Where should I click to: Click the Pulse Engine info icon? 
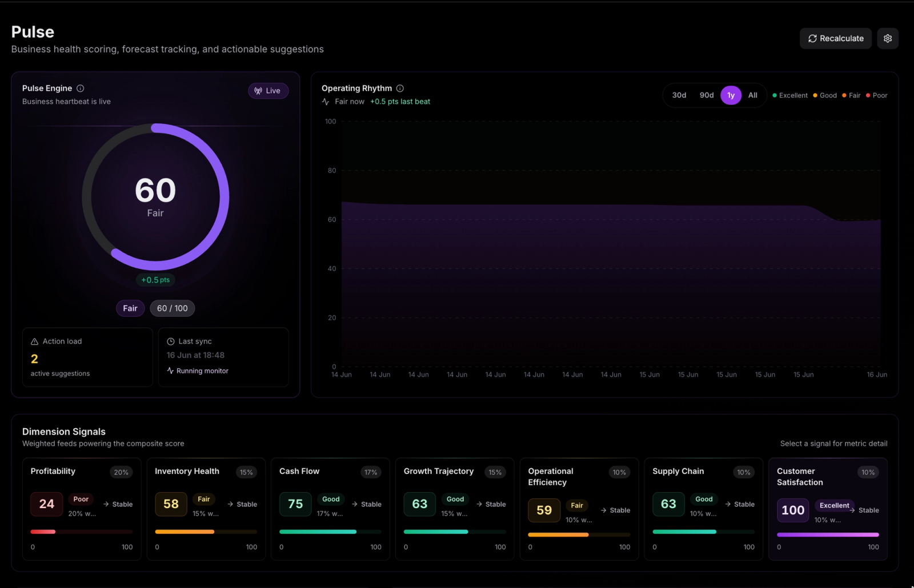click(81, 88)
